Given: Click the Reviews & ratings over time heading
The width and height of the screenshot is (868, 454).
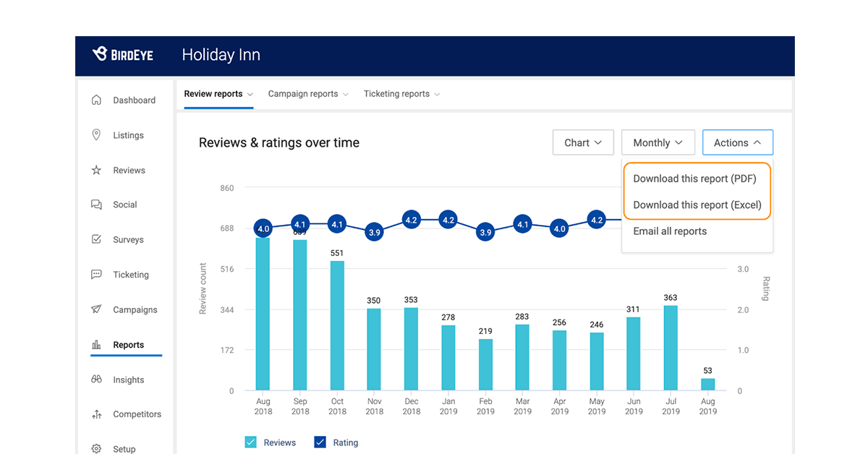Looking at the screenshot, I should point(279,142).
